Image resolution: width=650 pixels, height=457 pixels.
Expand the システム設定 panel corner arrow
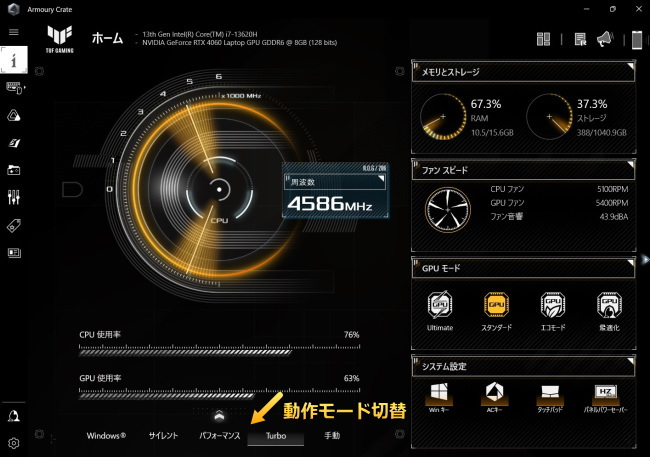pyautogui.click(x=631, y=361)
